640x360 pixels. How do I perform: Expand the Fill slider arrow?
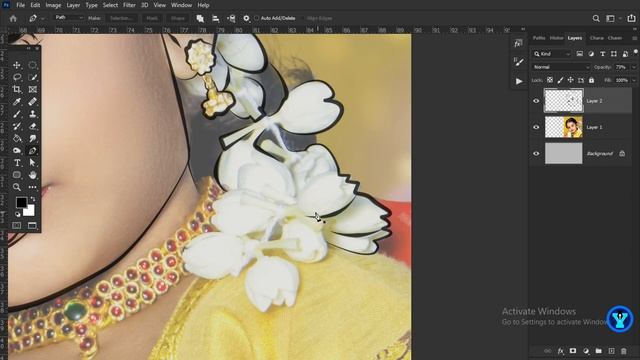(x=634, y=80)
